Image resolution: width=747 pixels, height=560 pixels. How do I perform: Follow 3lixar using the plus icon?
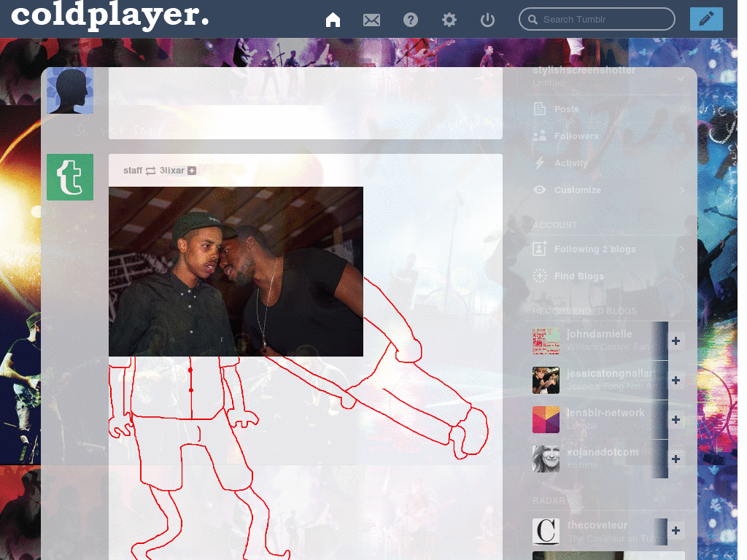[192, 171]
